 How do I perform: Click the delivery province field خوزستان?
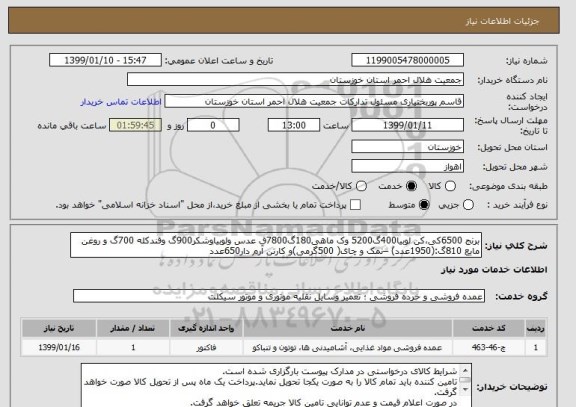(407, 147)
